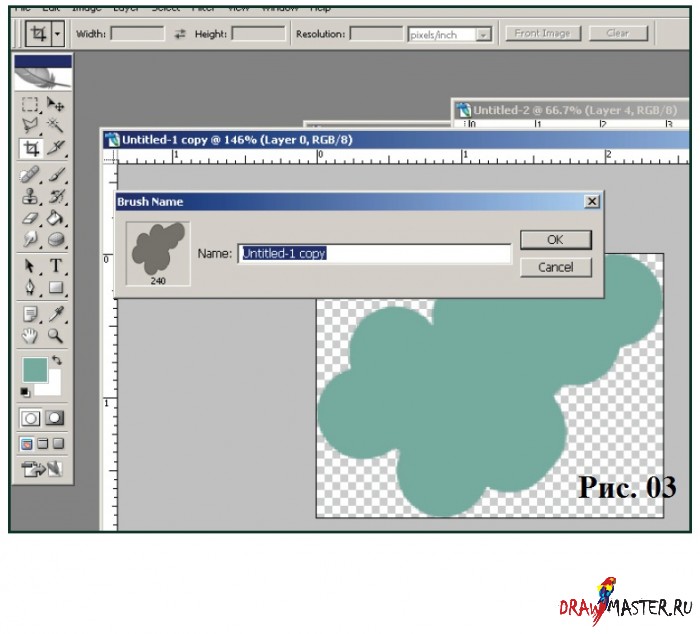The image size is (700, 634).
Task: Click Crop tool icon in options bar
Action: 38,33
